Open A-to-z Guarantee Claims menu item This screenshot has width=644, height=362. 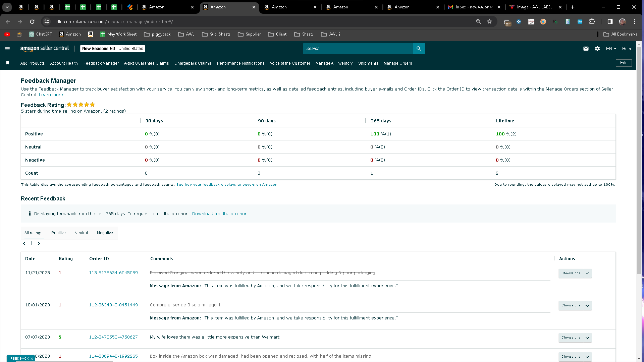coord(147,63)
